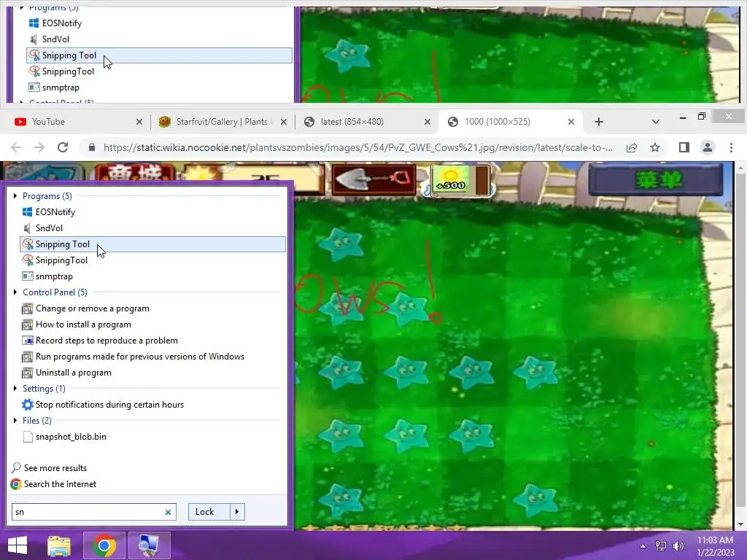Collapse the Files (2) group

[x=15, y=421]
